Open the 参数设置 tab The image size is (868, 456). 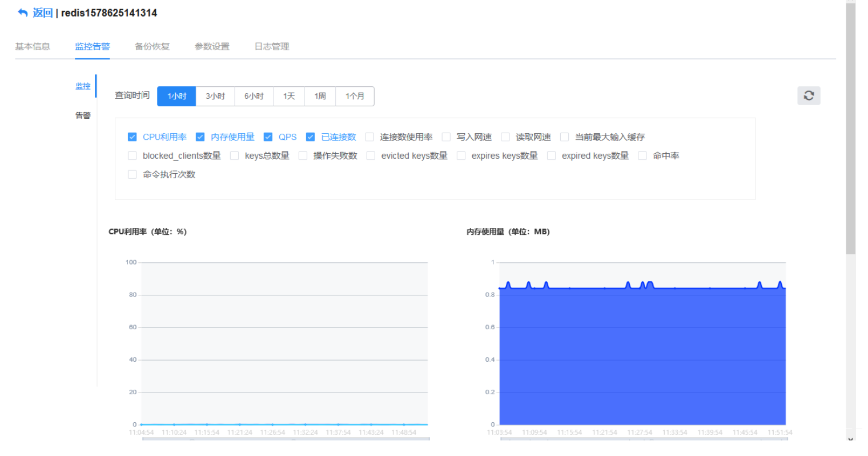(x=212, y=46)
